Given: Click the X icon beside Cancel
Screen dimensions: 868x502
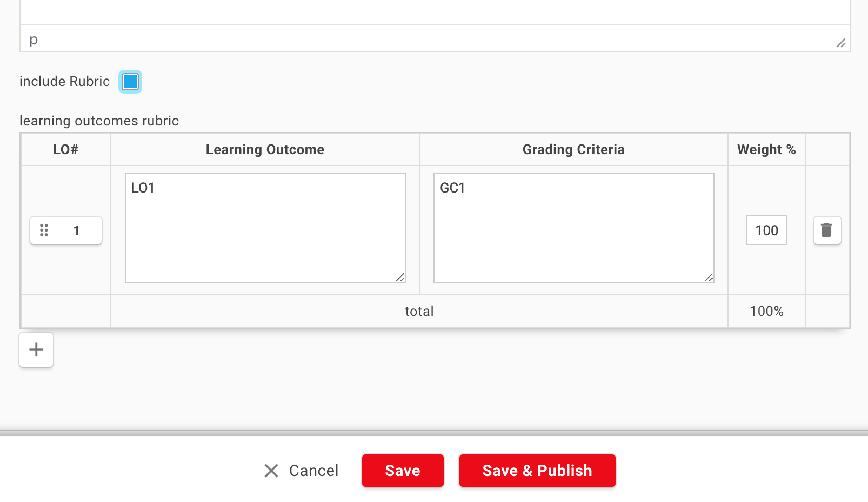Looking at the screenshot, I should 271,471.
